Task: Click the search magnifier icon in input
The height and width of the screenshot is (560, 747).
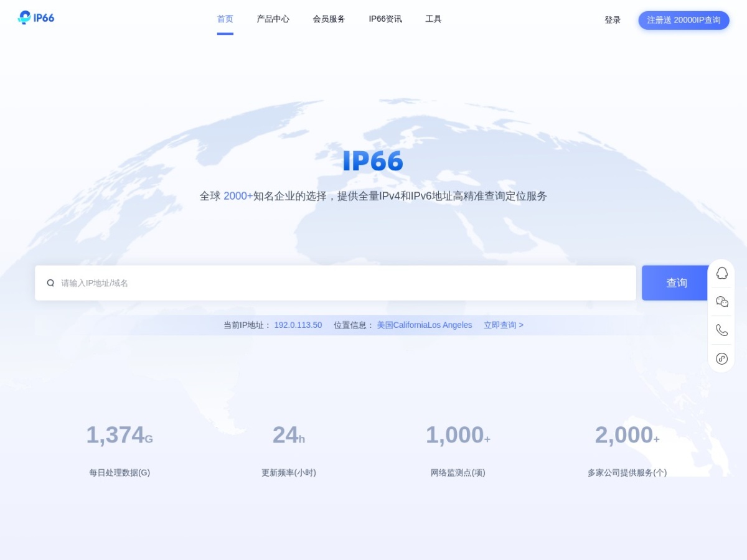Action: (50, 283)
